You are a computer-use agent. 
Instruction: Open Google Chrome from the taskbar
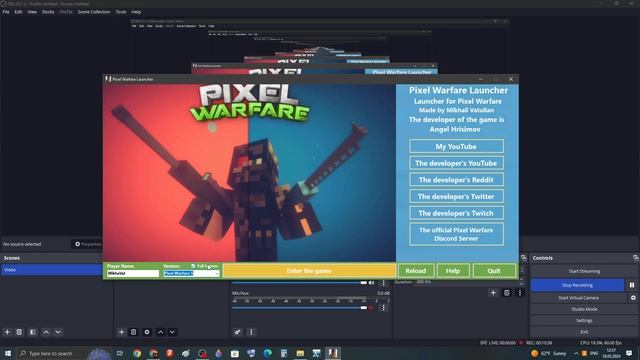137,353
